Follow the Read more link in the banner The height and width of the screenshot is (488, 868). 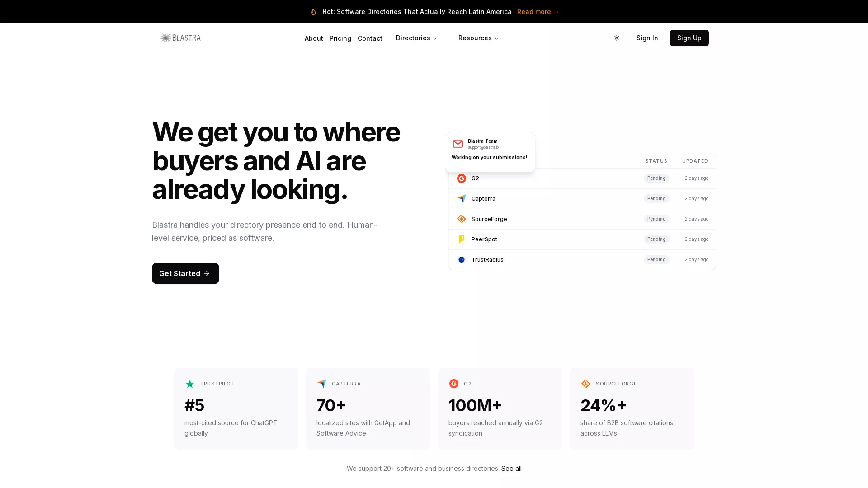point(538,12)
